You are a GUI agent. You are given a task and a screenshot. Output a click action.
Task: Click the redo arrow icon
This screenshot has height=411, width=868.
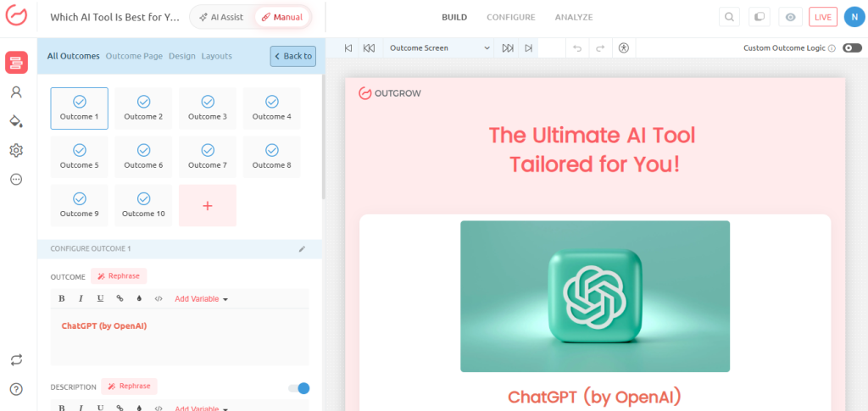[600, 48]
